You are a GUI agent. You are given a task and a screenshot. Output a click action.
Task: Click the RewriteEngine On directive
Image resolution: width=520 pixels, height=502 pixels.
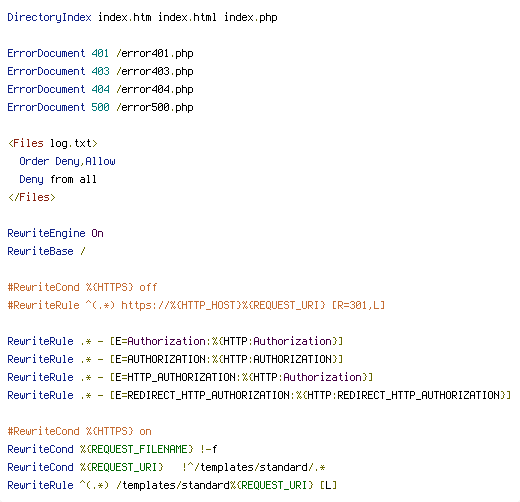55,233
